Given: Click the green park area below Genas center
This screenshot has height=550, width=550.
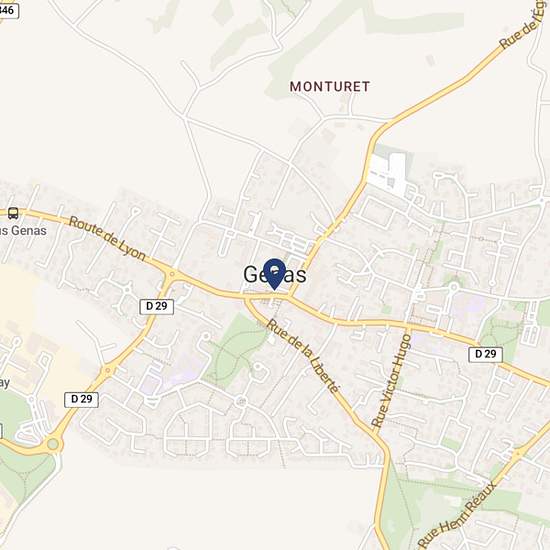Looking at the screenshot, I should (x=236, y=348).
